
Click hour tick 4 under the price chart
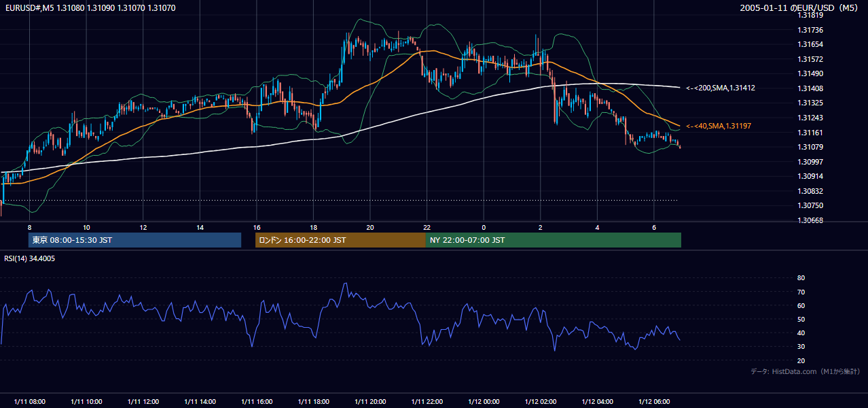(597, 227)
